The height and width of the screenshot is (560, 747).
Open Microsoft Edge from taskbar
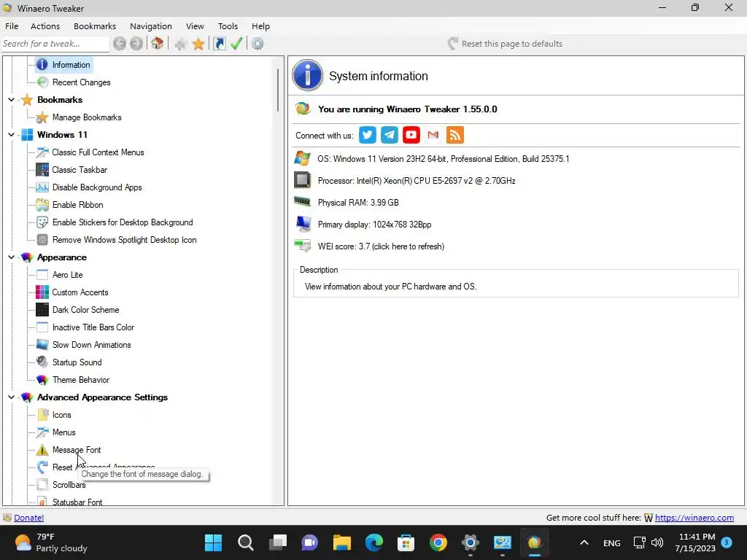tap(374, 542)
